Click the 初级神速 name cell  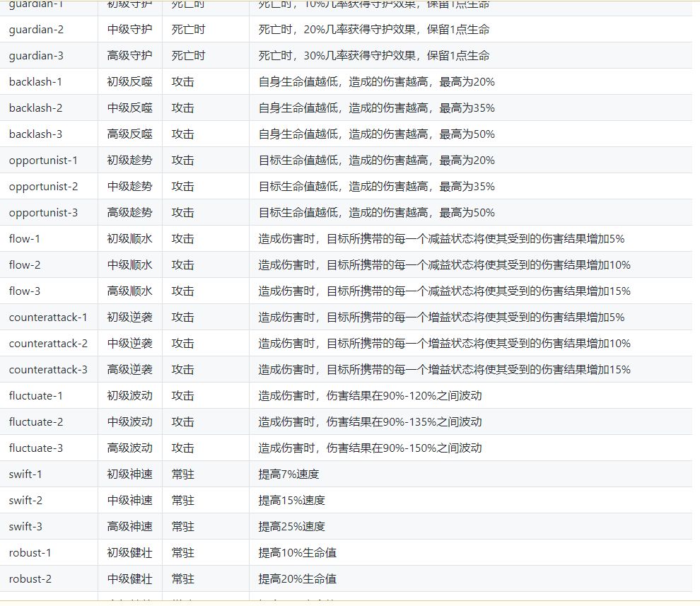[x=130, y=474]
